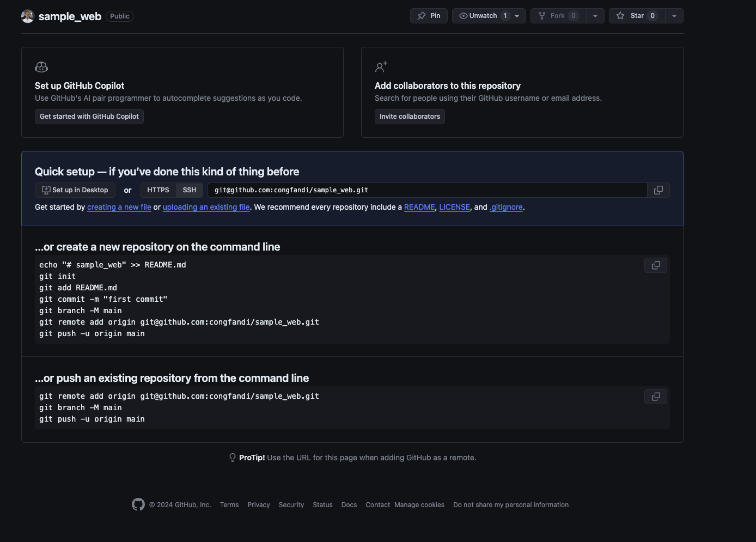Viewport: 756px width, 542px height.
Task: Pin the sample_web repository
Action: click(x=429, y=16)
